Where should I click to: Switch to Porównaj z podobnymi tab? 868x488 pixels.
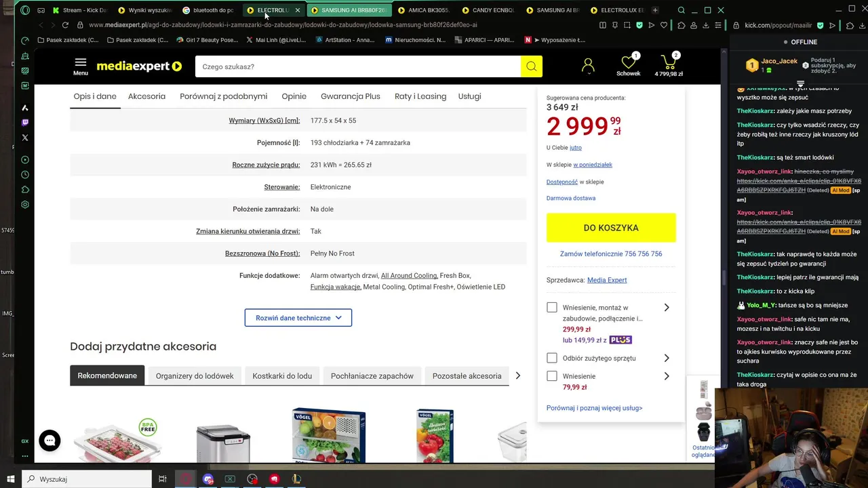click(224, 96)
